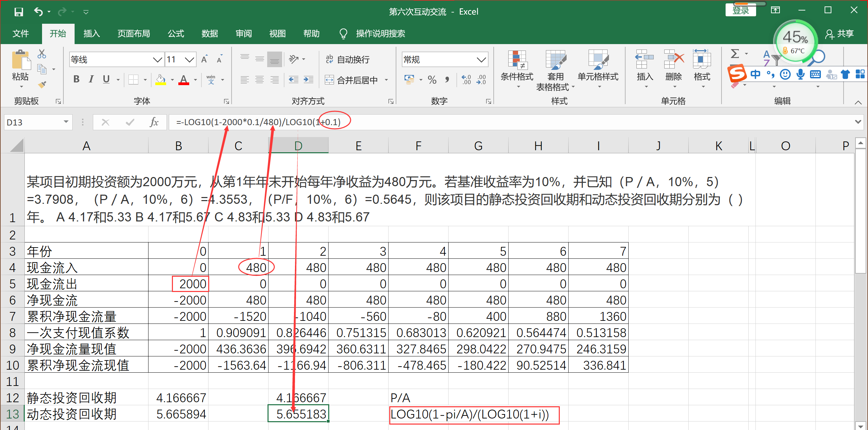Viewport: 868px width, 430px height.
Task: Switch to the 公式 ribbon tab
Action: tap(176, 34)
